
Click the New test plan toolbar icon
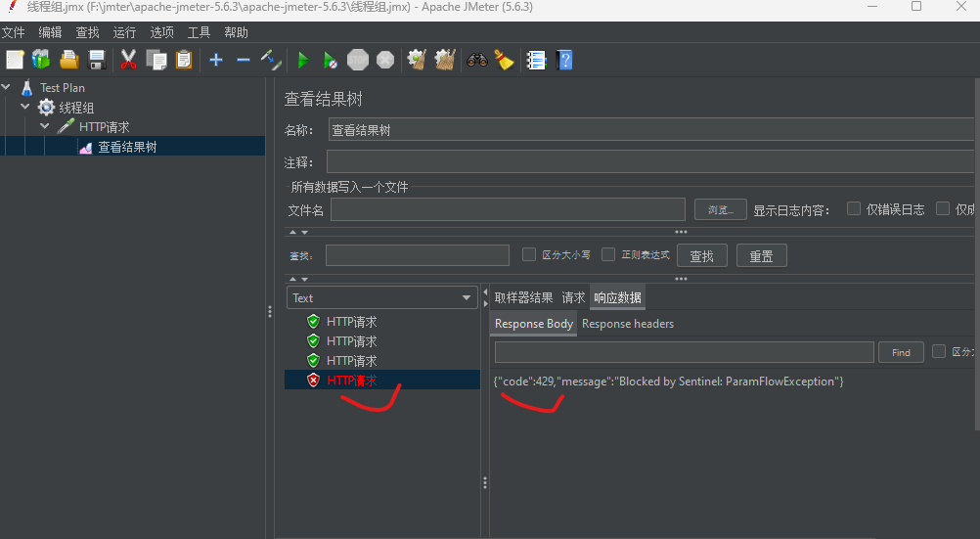coord(15,60)
